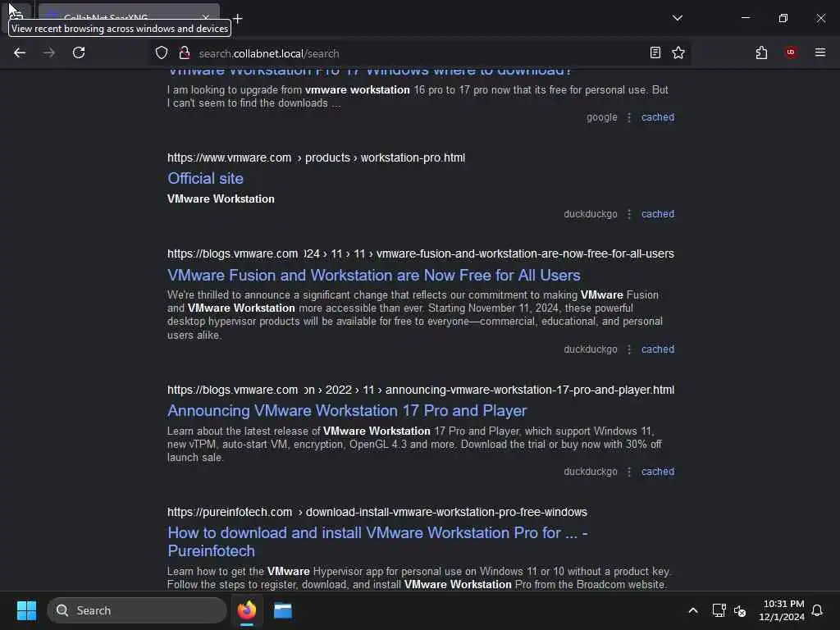This screenshot has height=630, width=840.
Task: Open Announcing VMware Workstation 17 Pro and Player
Action: click(x=347, y=411)
